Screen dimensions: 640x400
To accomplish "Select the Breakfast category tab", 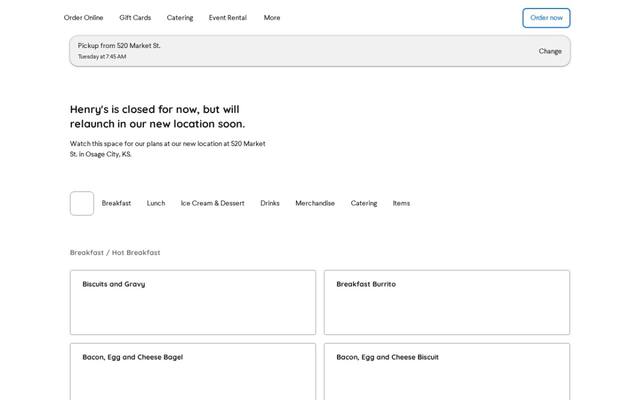I will 116,203.
